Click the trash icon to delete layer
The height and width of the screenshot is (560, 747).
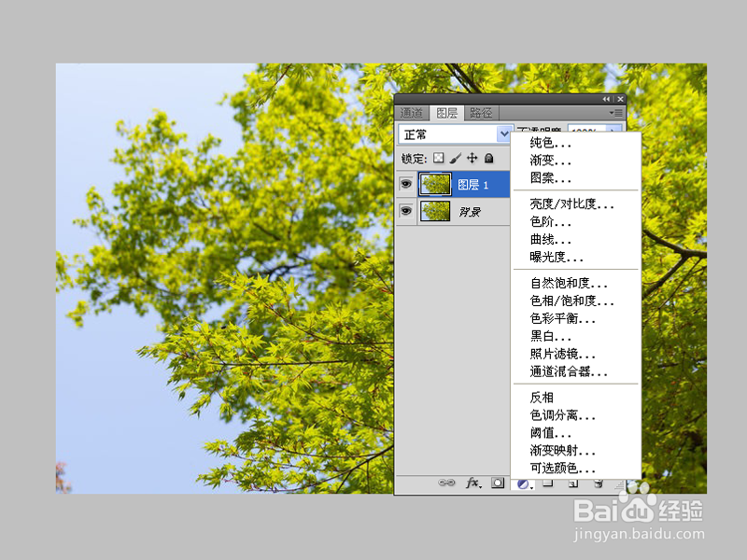click(599, 483)
